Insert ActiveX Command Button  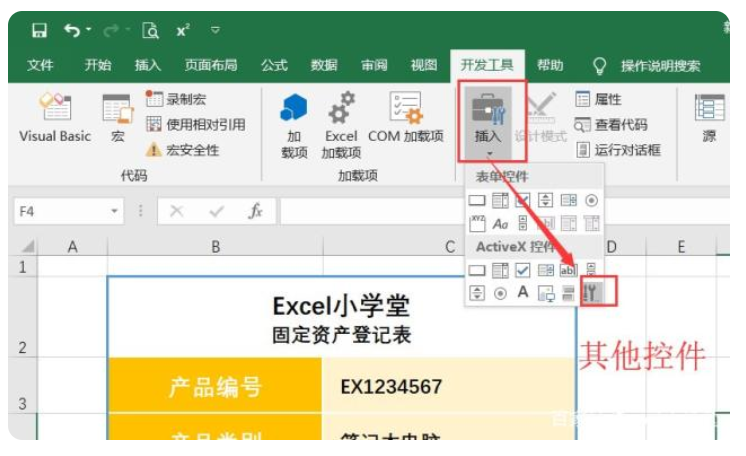pyautogui.click(x=477, y=270)
